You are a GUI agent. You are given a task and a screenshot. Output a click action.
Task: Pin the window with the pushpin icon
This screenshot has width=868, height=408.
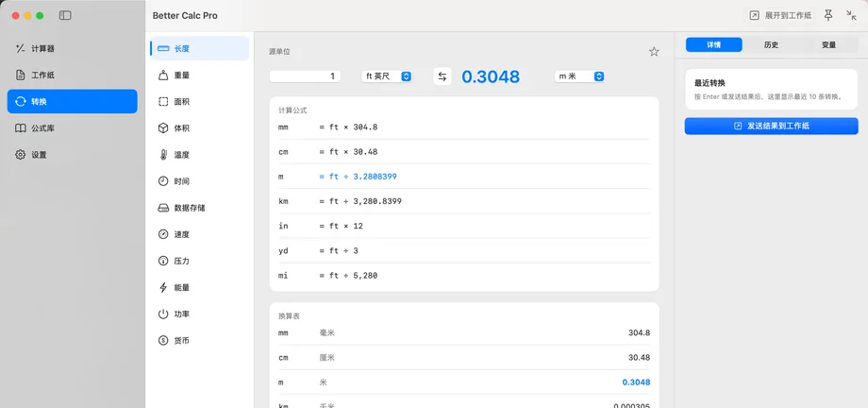[x=828, y=15]
